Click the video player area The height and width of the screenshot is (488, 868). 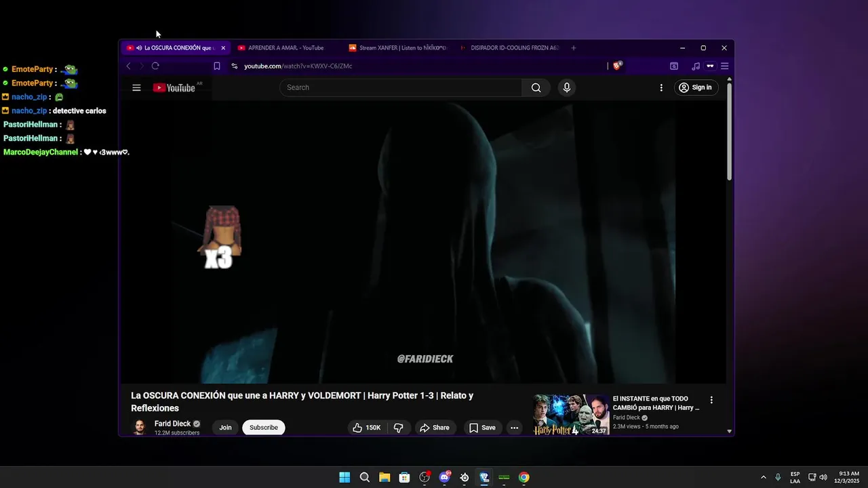(425, 244)
